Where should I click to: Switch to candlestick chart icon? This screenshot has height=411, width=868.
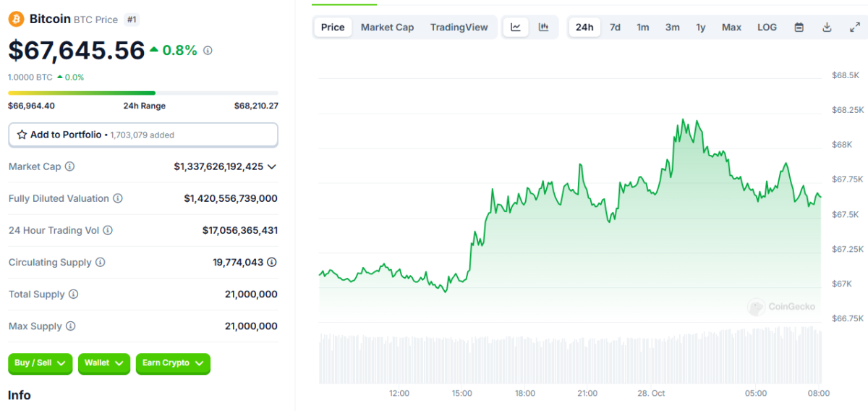coord(544,27)
